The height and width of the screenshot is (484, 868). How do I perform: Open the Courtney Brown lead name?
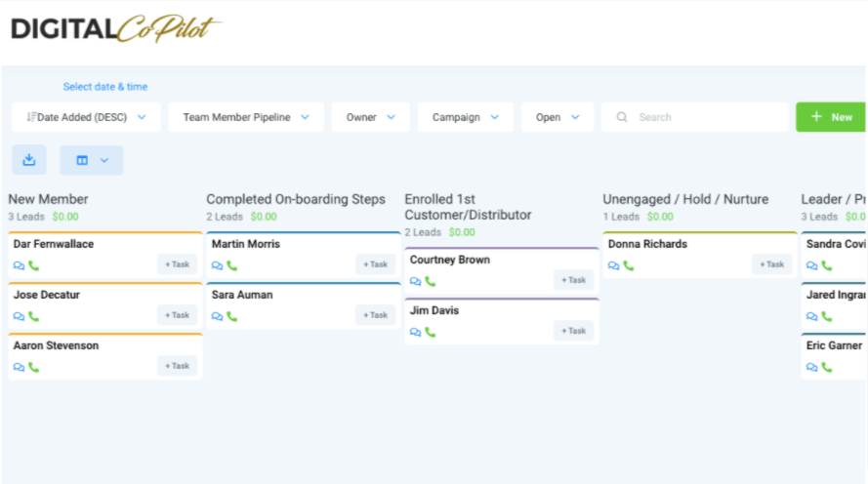449,260
